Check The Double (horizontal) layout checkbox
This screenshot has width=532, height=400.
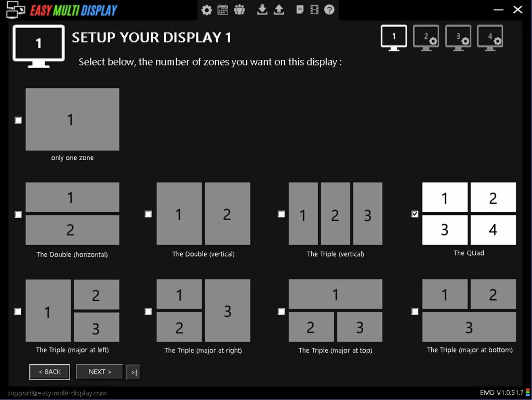[x=18, y=214]
